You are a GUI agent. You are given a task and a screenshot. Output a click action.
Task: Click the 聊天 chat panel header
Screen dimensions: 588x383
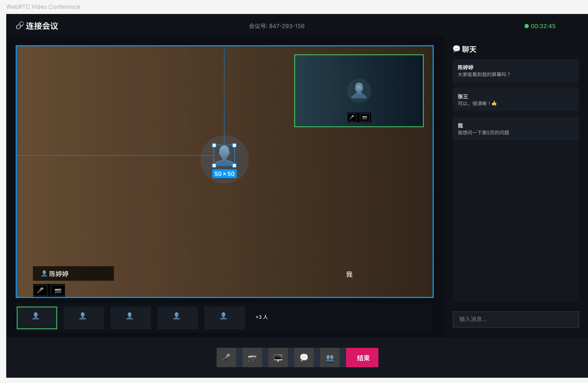click(x=469, y=49)
